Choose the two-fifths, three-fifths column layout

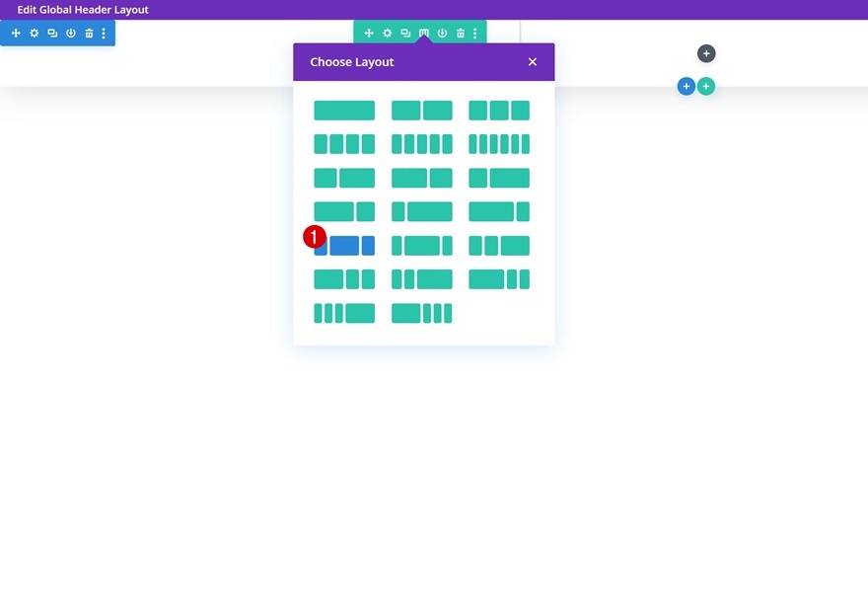click(x=344, y=178)
